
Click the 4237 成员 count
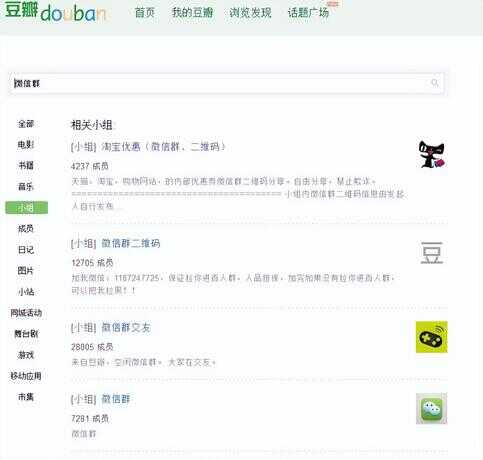[90, 166]
